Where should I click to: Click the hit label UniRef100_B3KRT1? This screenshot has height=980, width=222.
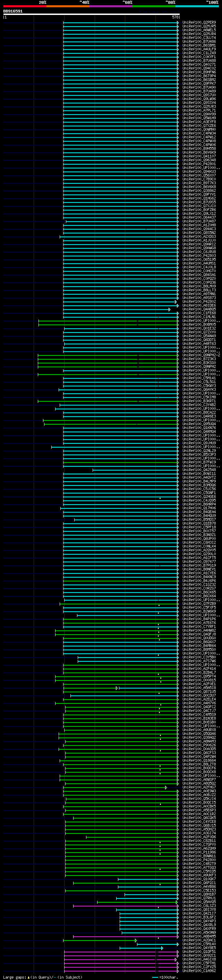pyautogui.click(x=199, y=401)
